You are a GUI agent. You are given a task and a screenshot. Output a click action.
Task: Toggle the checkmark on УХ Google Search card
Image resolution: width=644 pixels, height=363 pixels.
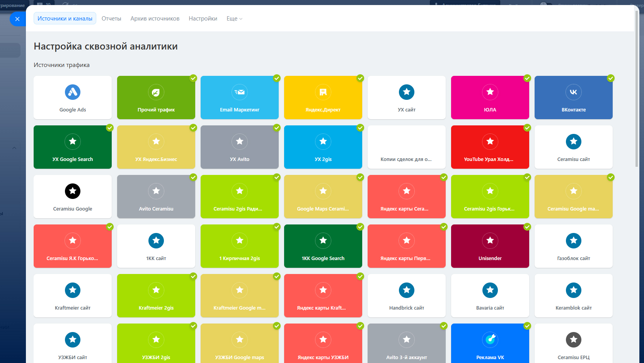110,128
